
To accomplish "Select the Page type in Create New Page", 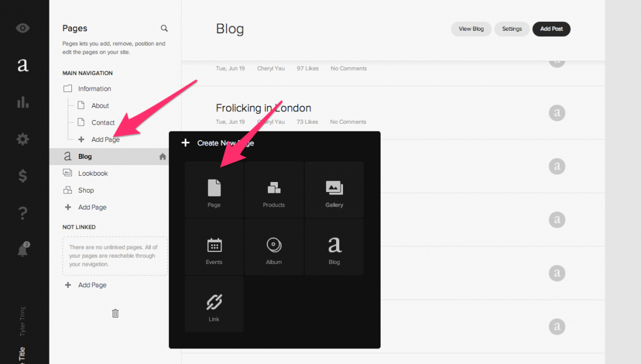I will 213,190.
